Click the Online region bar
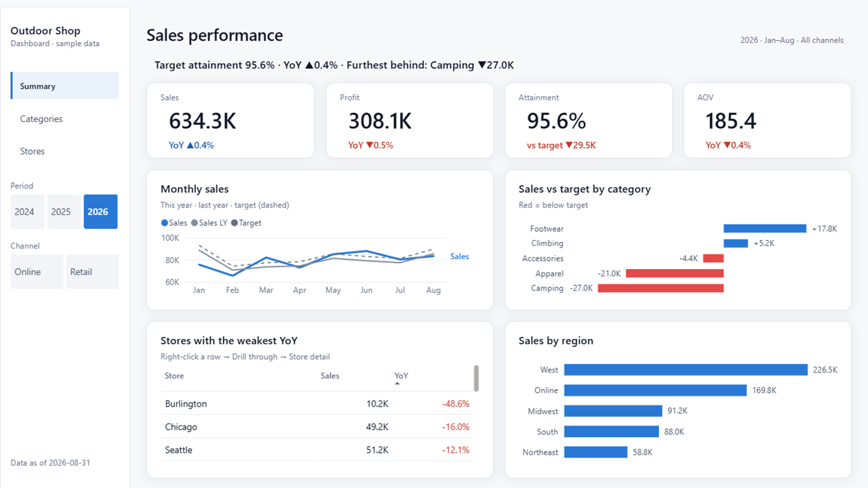This screenshot has height=488, width=868. pos(655,390)
